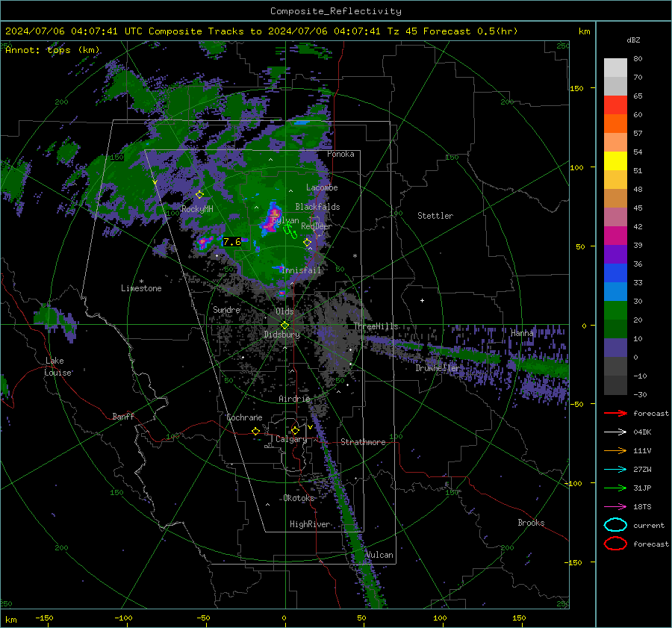The height and width of the screenshot is (628, 672).
Task: Click the 'Forecast 0.5(hr)' header text
Action: 470,31
